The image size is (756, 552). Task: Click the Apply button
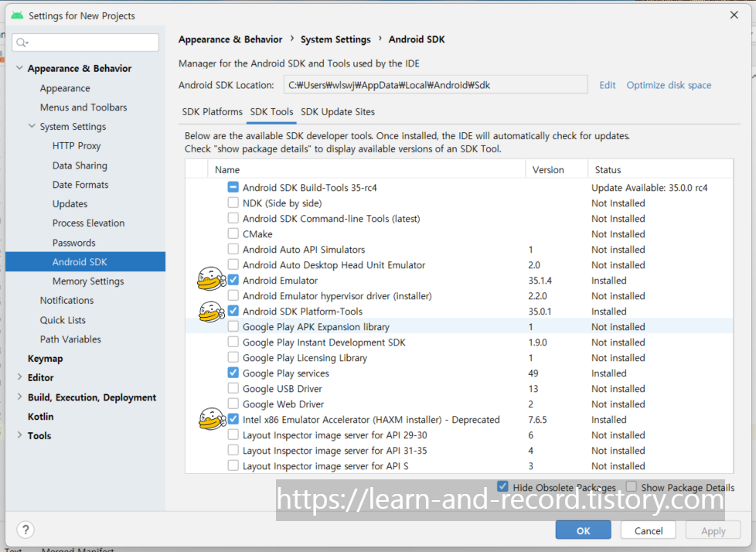pos(713,530)
